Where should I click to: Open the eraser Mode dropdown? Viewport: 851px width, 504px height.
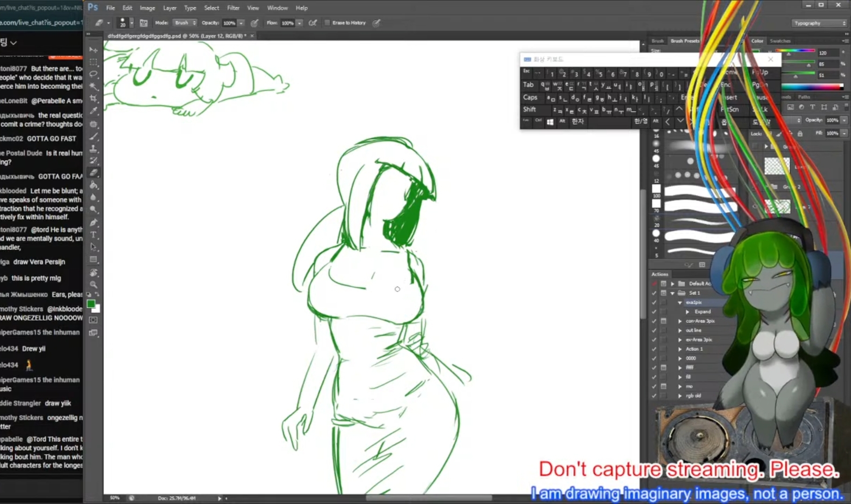click(185, 23)
